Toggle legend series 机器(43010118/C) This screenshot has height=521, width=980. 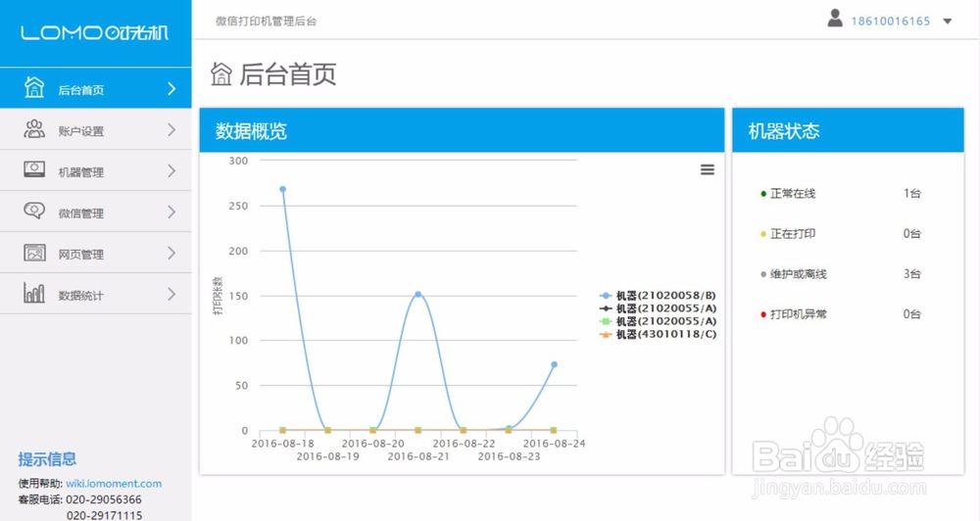coord(659,334)
